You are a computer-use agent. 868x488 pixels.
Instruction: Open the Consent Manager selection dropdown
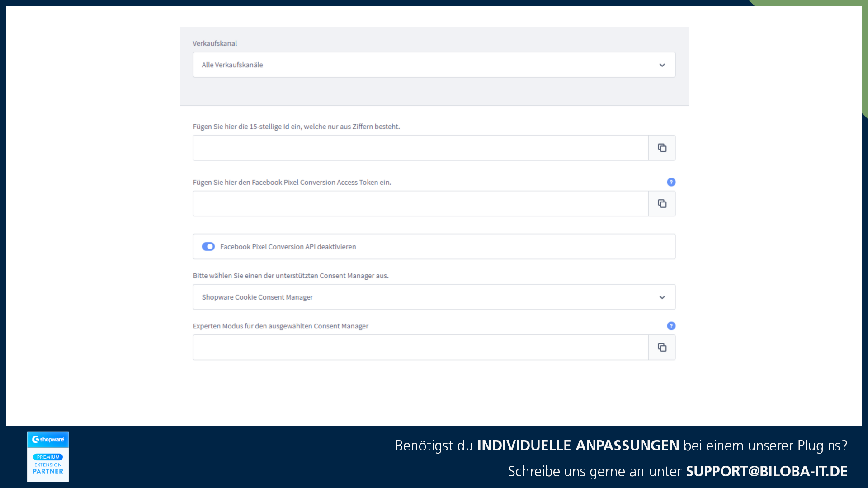pyautogui.click(x=434, y=297)
